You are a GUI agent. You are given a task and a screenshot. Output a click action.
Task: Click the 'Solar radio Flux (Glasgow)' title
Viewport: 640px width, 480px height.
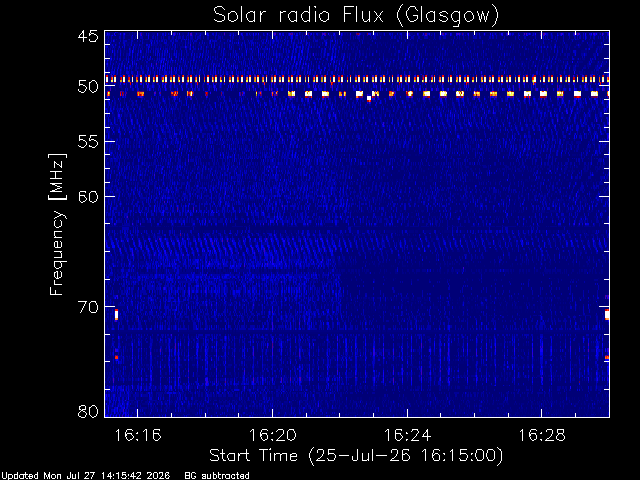pyautogui.click(x=356, y=16)
